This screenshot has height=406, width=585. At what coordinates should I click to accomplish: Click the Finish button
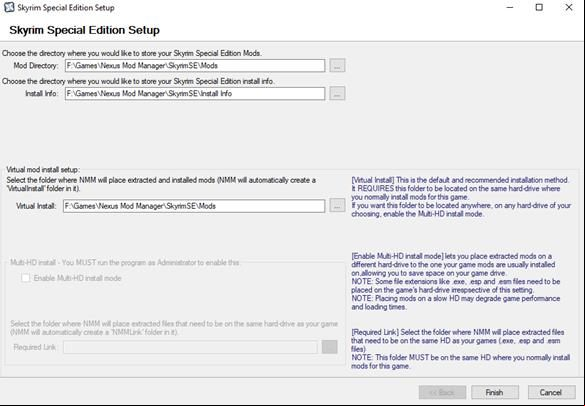(494, 393)
